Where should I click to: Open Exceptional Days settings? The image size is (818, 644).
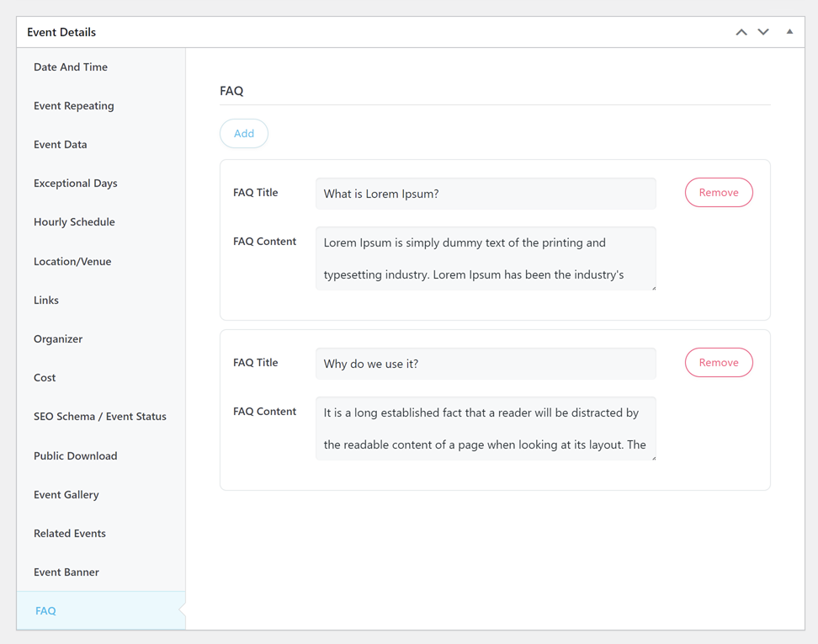point(76,184)
